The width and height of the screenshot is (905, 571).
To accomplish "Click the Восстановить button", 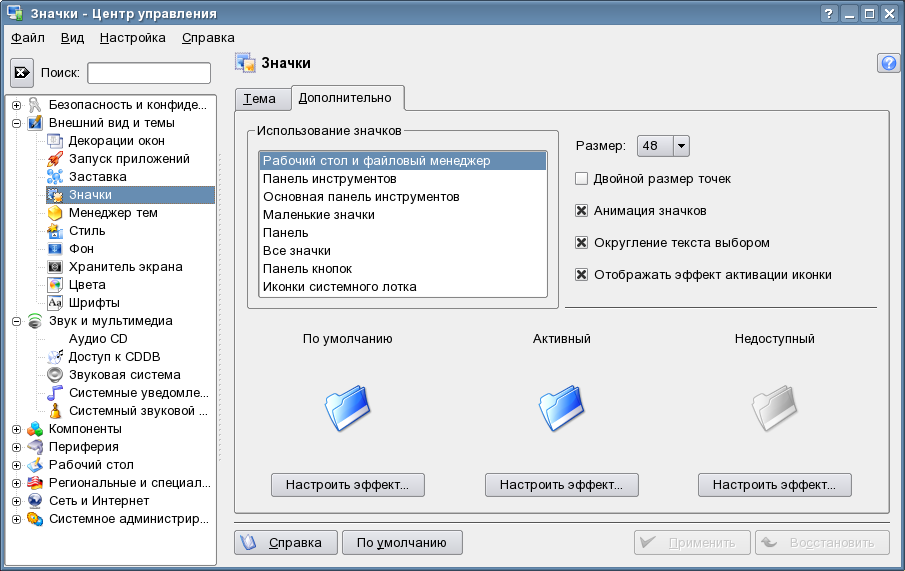I will tap(822, 543).
